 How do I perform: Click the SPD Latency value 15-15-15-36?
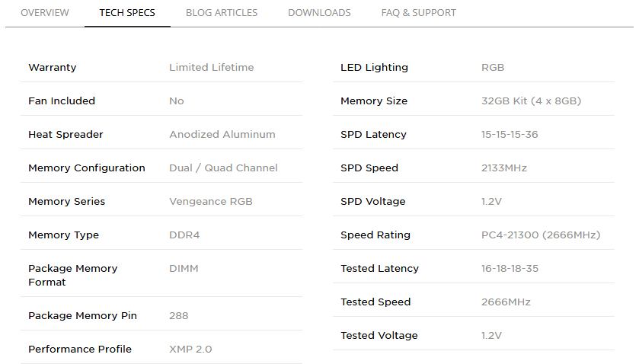pos(510,135)
